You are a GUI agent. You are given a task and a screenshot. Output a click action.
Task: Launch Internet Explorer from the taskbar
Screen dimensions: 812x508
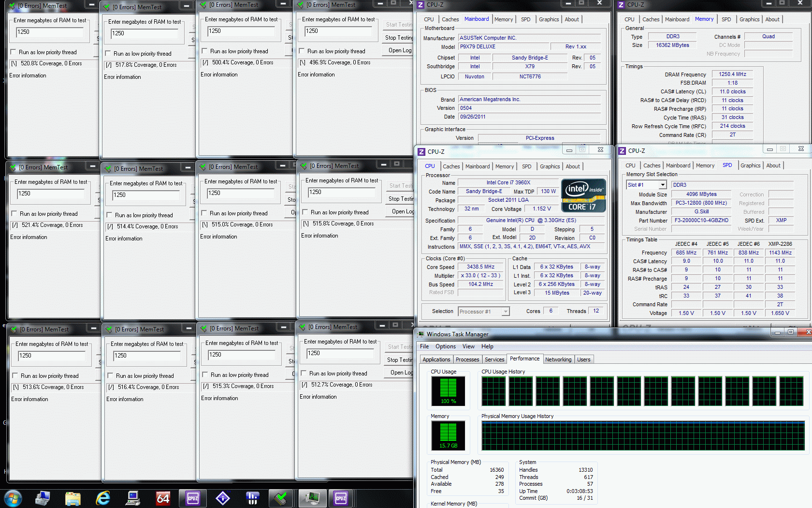coord(103,498)
